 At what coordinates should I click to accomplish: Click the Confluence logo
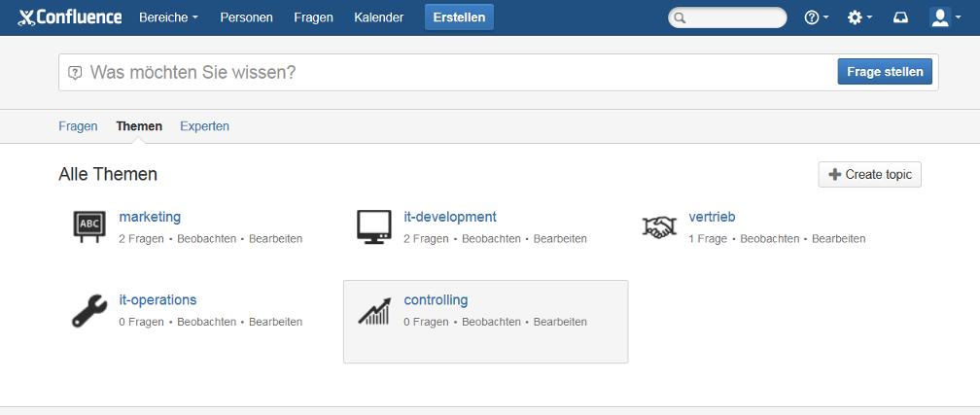click(x=70, y=17)
